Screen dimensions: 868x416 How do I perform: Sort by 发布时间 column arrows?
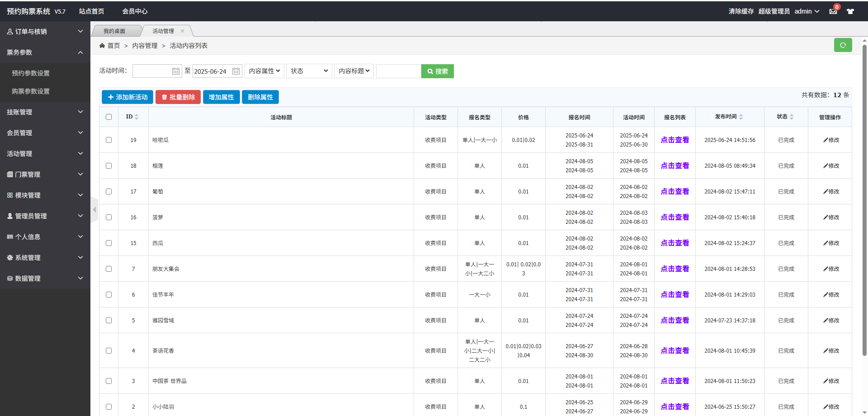pos(741,117)
